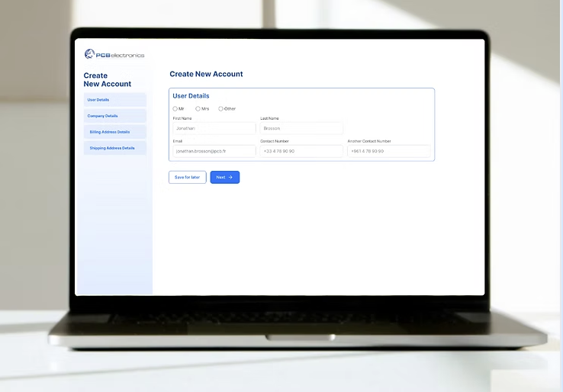The width and height of the screenshot is (563, 392).
Task: Select the Other title option
Action: point(220,109)
